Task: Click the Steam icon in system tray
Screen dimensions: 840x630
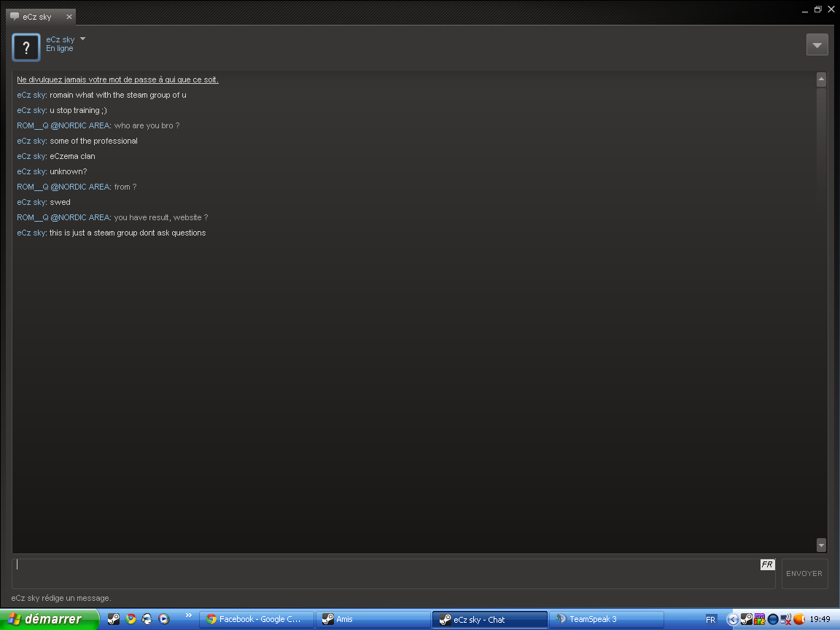Action: [746, 620]
